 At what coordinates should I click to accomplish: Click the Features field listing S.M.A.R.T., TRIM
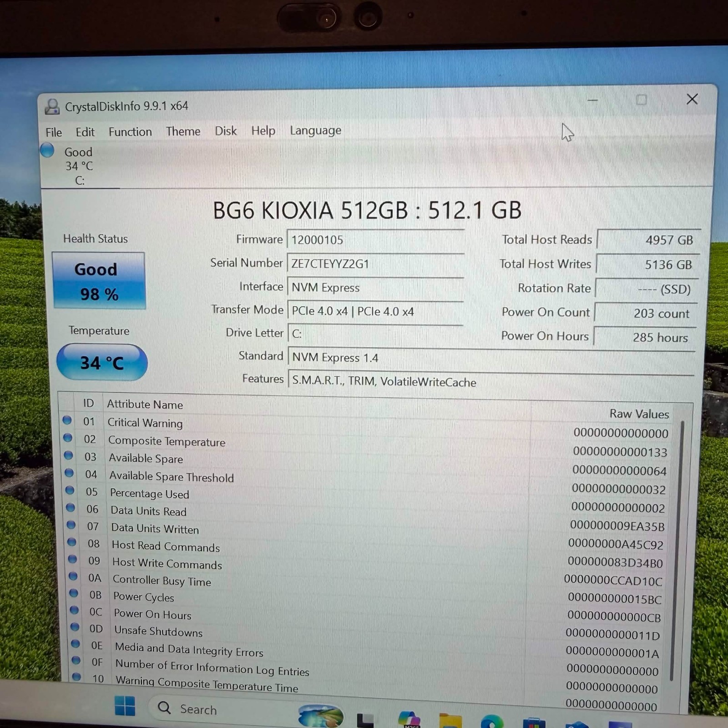(x=491, y=381)
